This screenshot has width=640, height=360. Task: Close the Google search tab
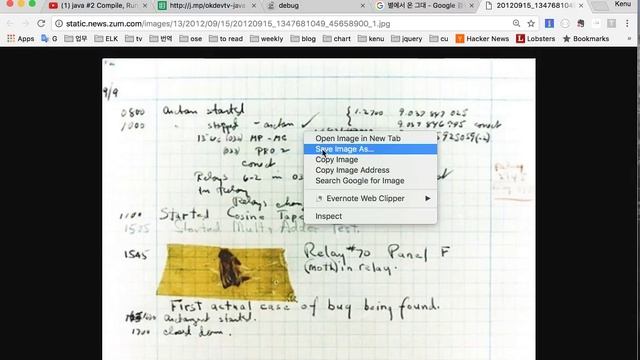tap(472, 6)
